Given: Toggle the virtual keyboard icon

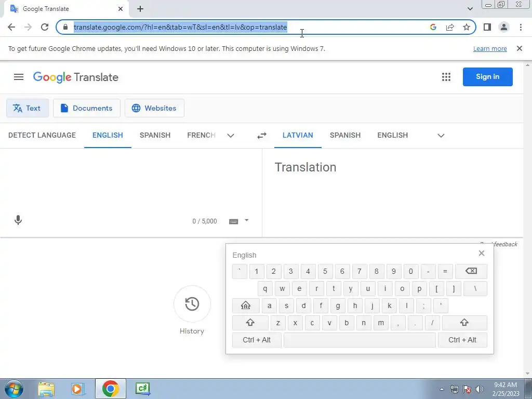Looking at the screenshot, I should click(233, 221).
